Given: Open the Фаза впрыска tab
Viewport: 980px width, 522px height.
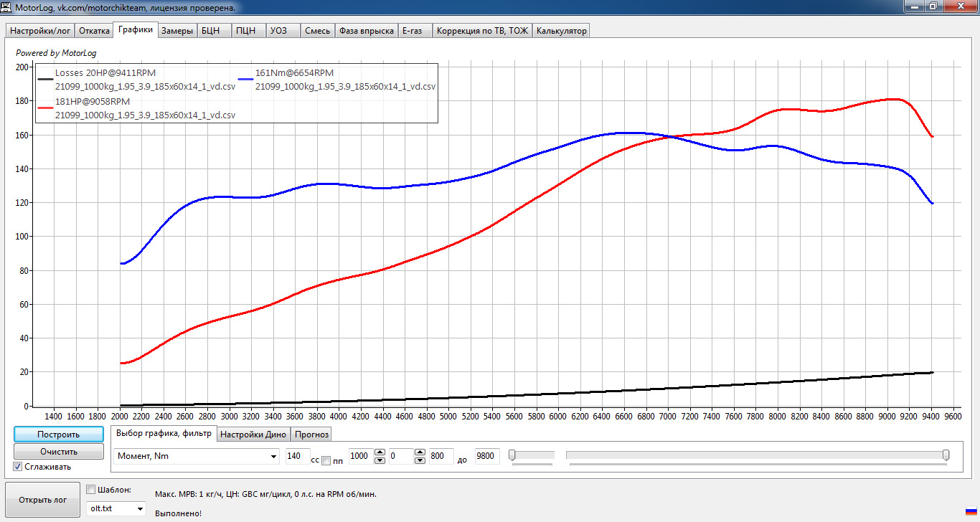Looking at the screenshot, I should pos(366,31).
